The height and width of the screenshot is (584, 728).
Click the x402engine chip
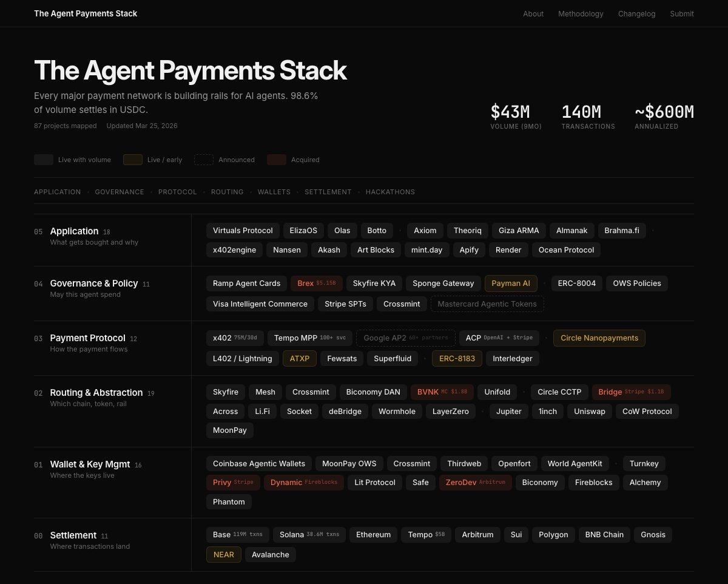coord(234,250)
